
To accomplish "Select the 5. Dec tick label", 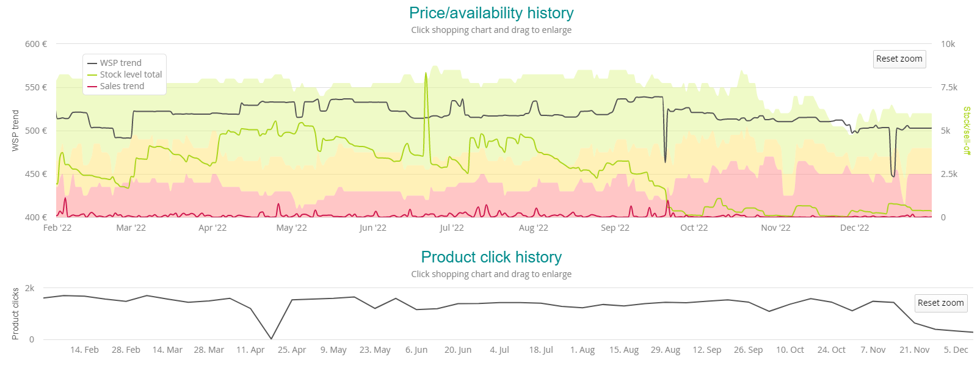I will pos(956,350).
